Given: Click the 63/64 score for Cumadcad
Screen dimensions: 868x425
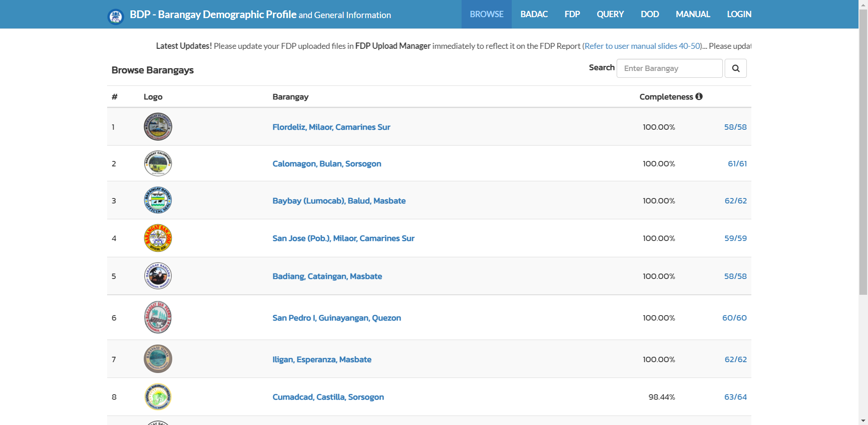Looking at the screenshot, I should click(x=736, y=397).
